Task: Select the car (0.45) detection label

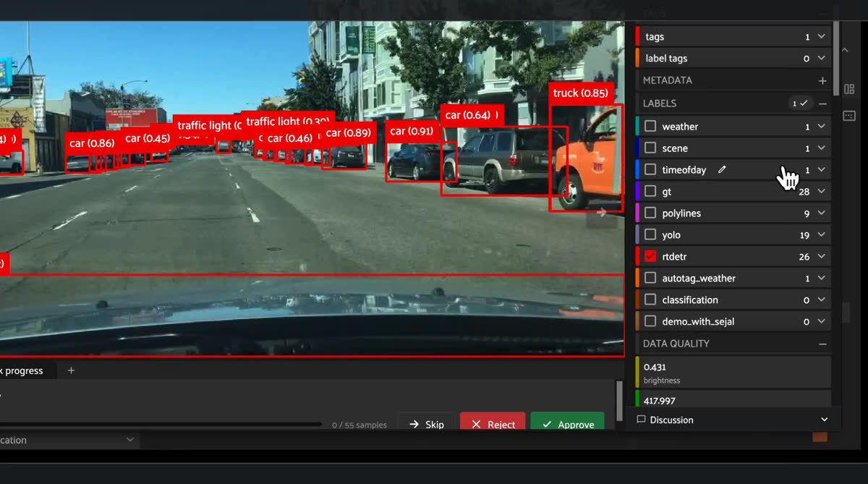Action: pyautogui.click(x=148, y=138)
